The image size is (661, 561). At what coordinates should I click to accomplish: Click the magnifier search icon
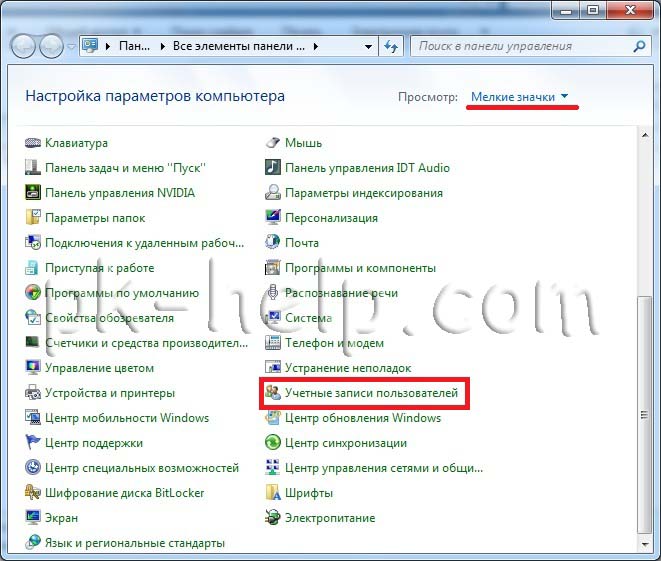(x=639, y=46)
